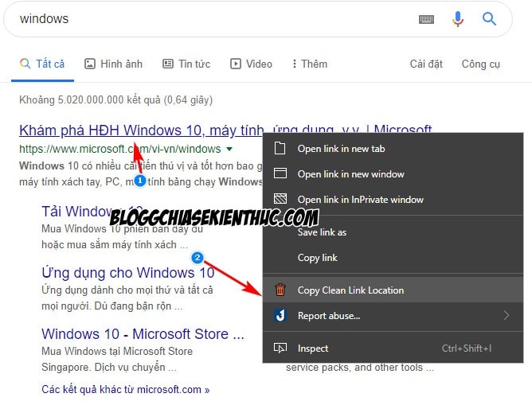Open the Thêm more options menu
532x405 pixels.
coord(310,64)
